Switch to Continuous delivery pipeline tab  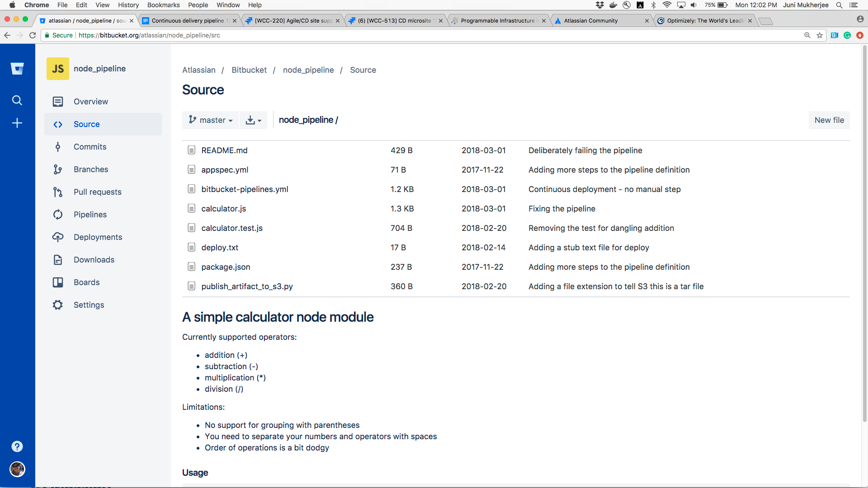[x=188, y=21]
